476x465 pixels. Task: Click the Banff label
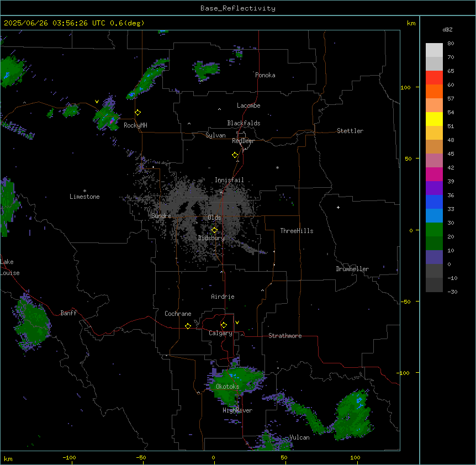point(68,313)
